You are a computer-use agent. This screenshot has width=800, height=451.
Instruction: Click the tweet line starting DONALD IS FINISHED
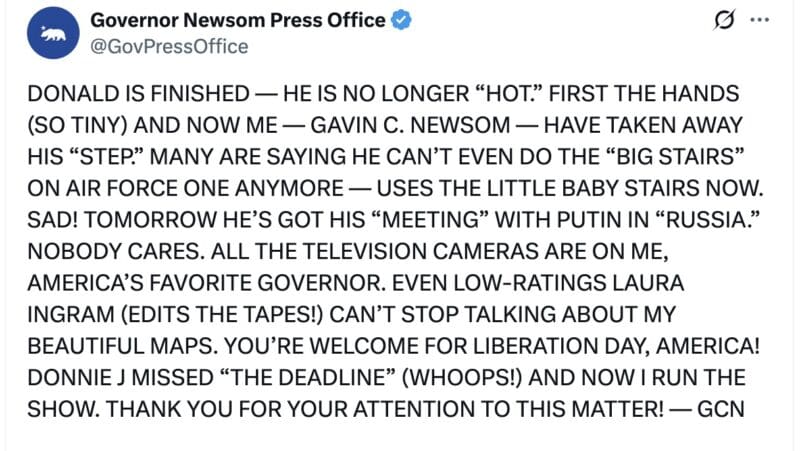[x=383, y=94]
